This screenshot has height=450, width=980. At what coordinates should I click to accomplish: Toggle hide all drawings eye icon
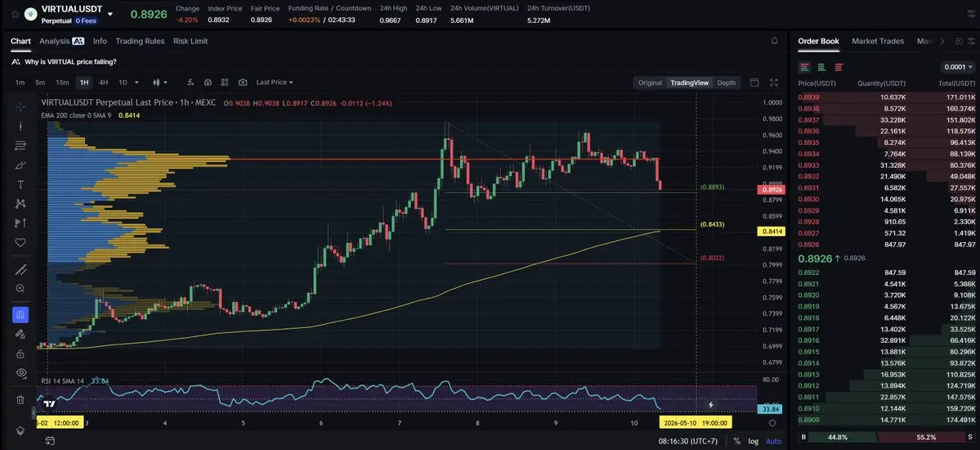pyautogui.click(x=20, y=373)
